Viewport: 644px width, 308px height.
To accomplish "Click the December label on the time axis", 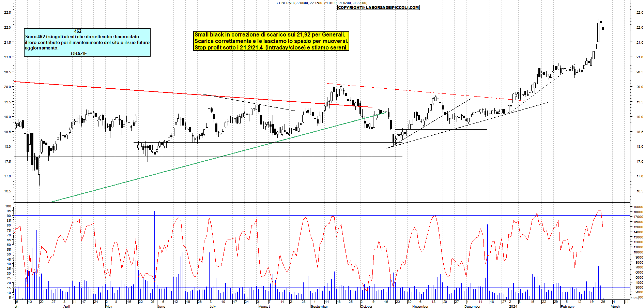I will coord(473,306).
